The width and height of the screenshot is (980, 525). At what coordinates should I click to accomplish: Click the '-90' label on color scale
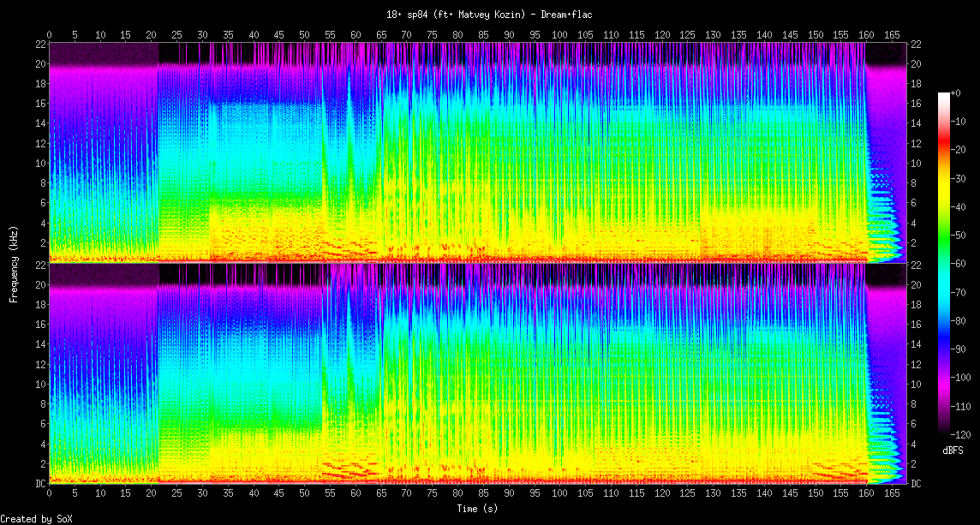coord(958,349)
